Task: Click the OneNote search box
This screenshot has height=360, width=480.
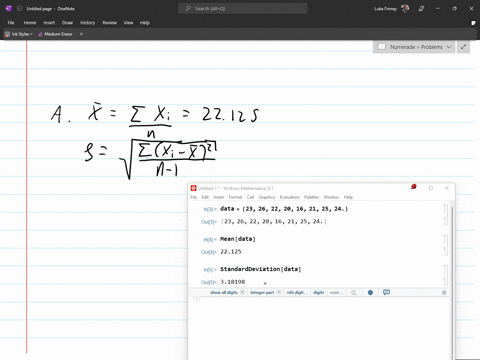Action: [x=243, y=8]
